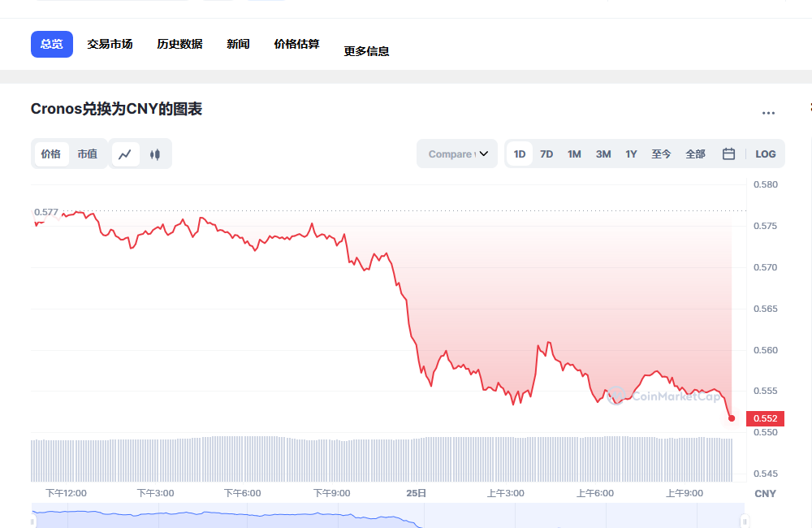Click the 25日 date axis label
812x528 pixels.
click(416, 493)
